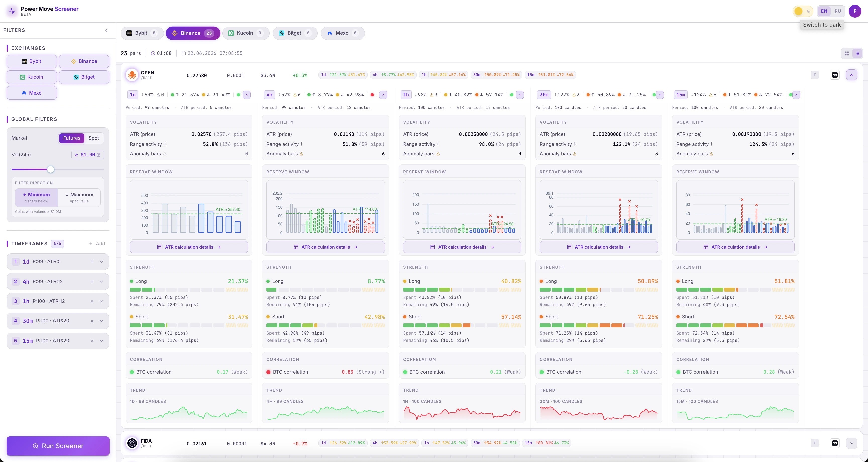
Task: Click the F futures badge on FIDA row
Action: tap(815, 443)
